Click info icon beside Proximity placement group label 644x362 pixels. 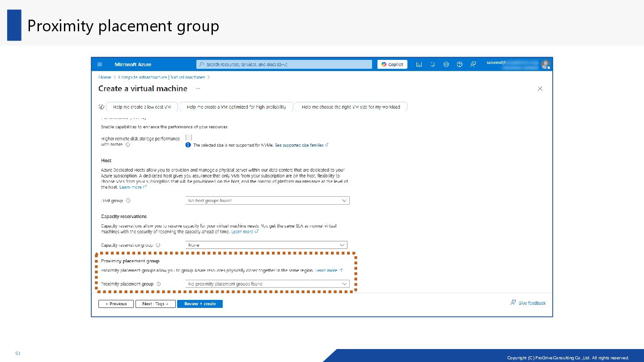(158, 284)
